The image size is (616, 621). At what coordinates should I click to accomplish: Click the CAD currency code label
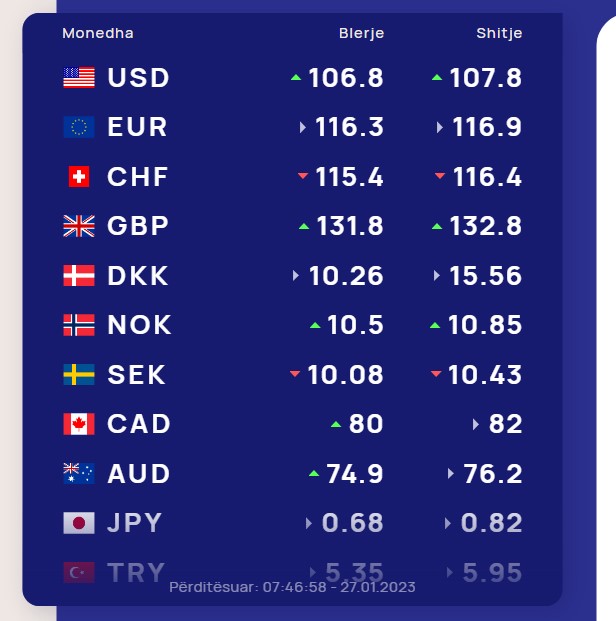tap(139, 424)
